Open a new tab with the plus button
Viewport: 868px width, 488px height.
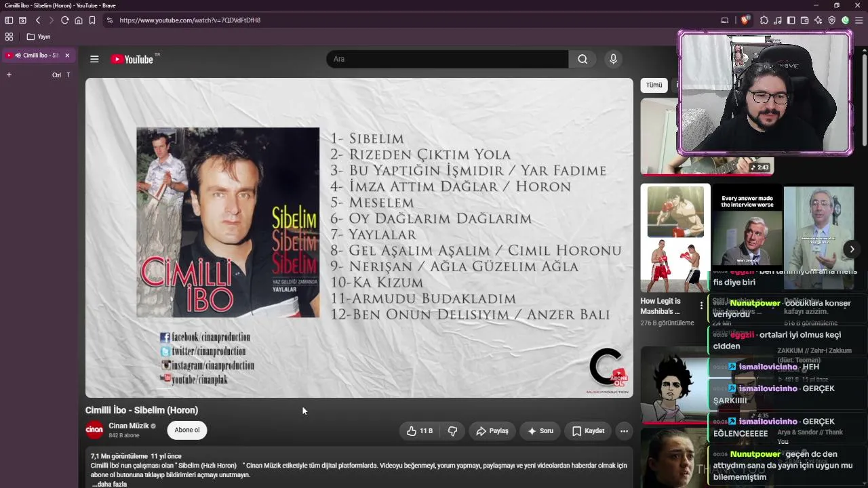click(x=9, y=75)
